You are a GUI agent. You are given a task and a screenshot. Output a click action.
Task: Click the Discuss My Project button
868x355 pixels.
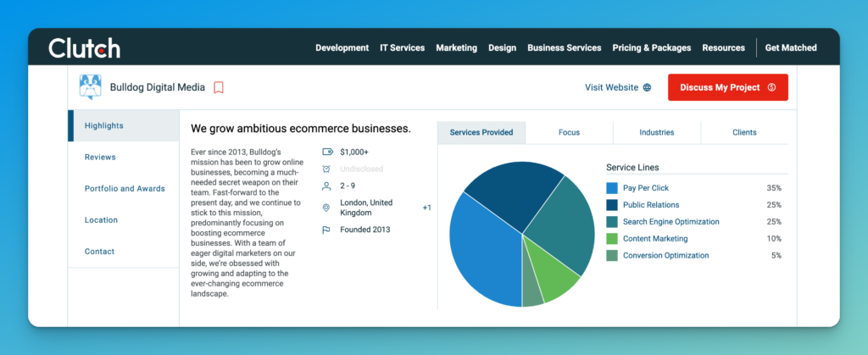(x=728, y=87)
